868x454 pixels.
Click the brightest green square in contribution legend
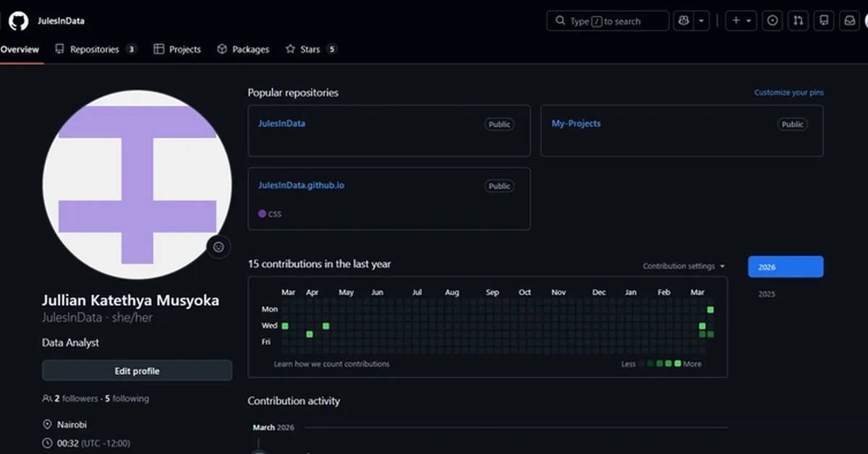pos(678,364)
